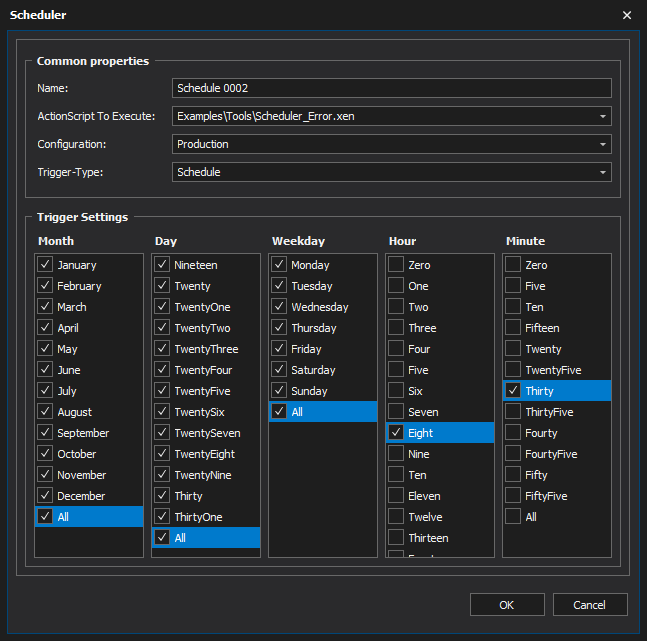Screen dimensions: 647x641
Task: Click into the Name input field
Action: 392,88
